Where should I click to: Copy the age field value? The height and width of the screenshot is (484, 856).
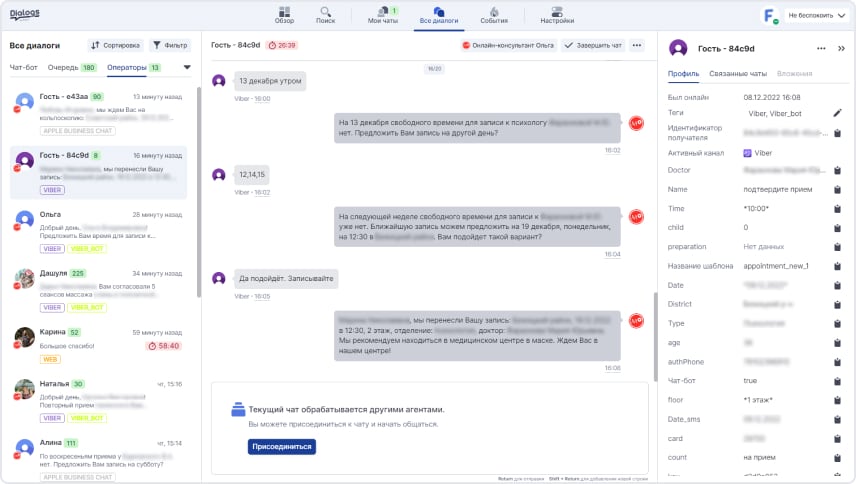pos(837,343)
